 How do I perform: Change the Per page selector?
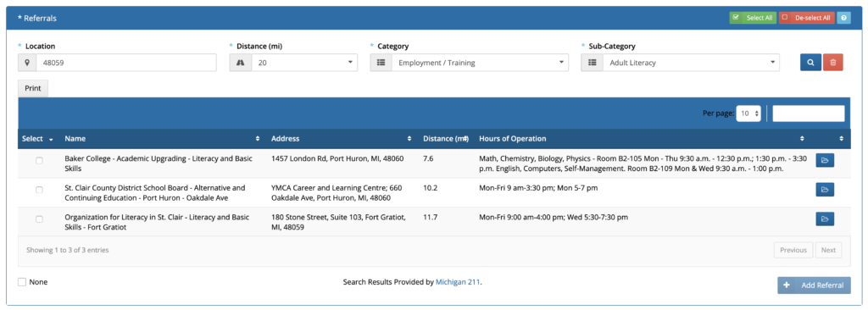[748, 113]
